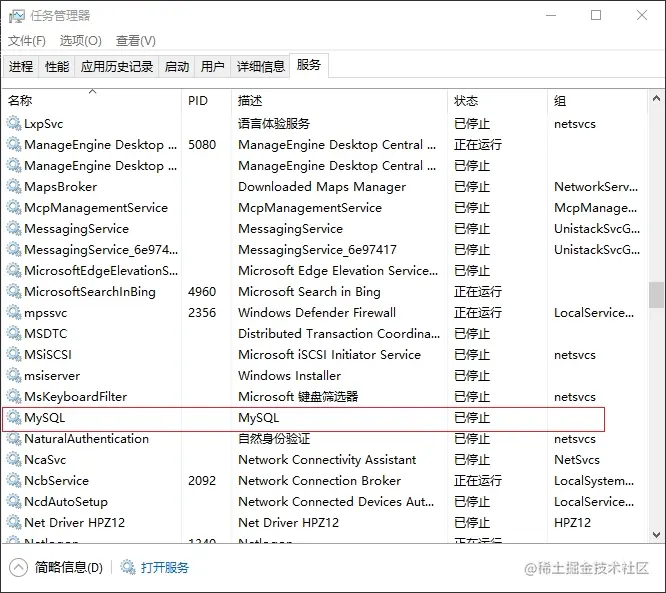Image resolution: width=666 pixels, height=593 pixels.
Task: Click the Task Manager window title icon
Action: pyautogui.click(x=17, y=16)
